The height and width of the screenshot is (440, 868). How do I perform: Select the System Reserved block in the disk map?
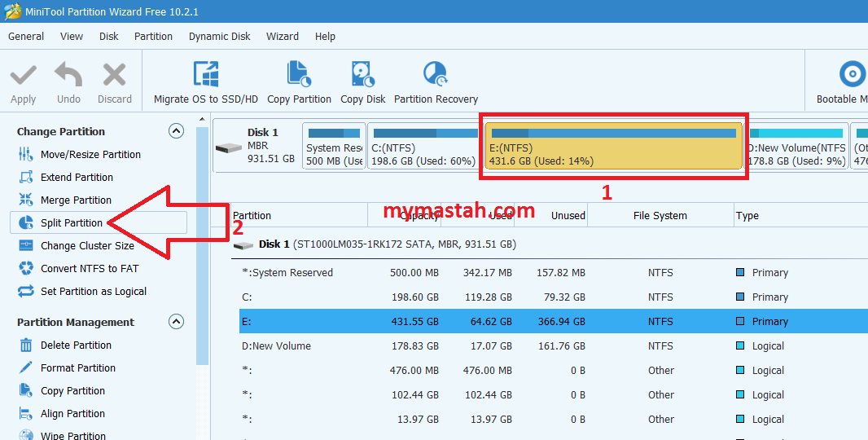tap(335, 146)
